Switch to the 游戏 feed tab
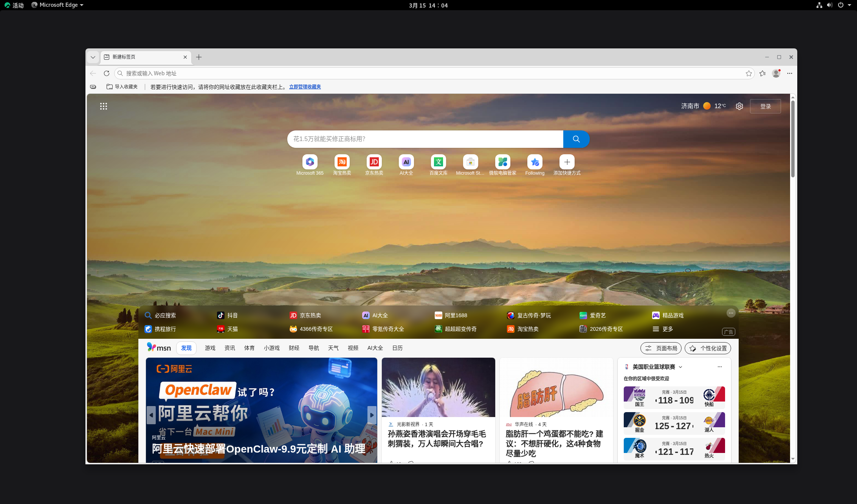 [x=210, y=348]
